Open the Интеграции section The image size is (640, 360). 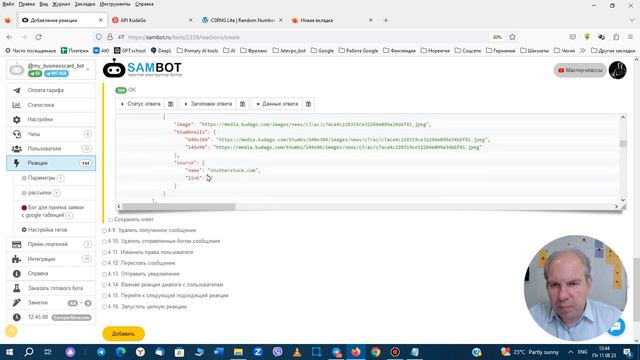51,259
